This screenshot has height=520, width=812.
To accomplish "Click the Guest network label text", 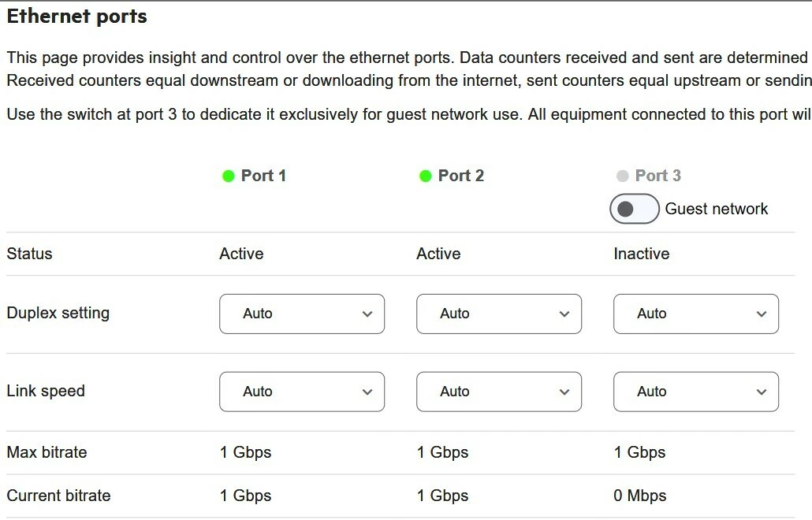I will [716, 209].
